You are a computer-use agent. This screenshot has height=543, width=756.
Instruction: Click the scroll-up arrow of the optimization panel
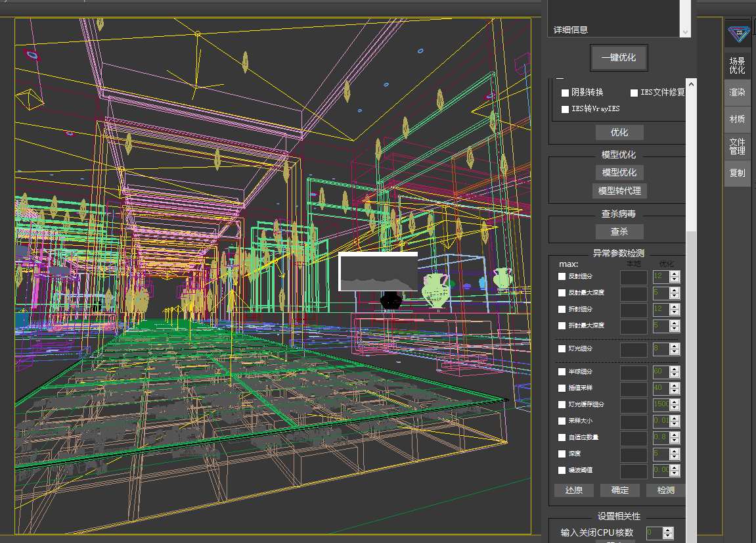tap(691, 83)
